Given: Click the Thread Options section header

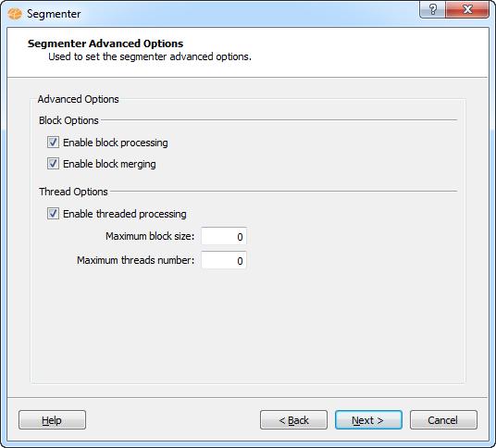Looking at the screenshot, I should click(x=73, y=192).
